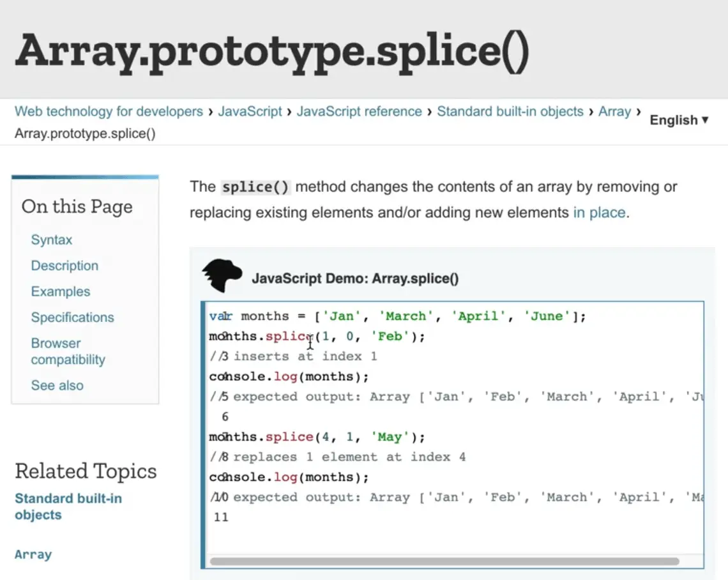Go to JavaScript breadcrumb link

(x=250, y=112)
